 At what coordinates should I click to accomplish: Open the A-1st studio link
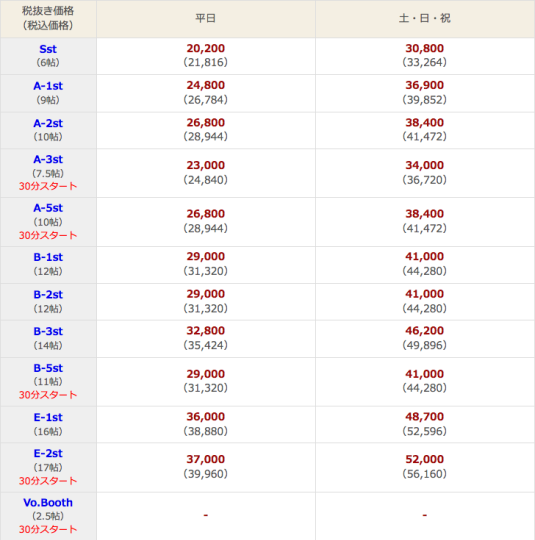[48, 86]
